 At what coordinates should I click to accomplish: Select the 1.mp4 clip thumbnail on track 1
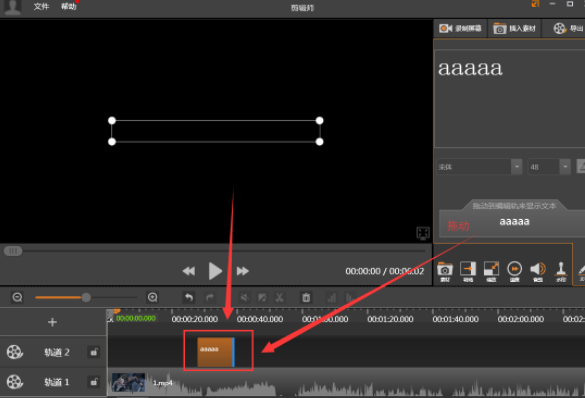click(128, 382)
